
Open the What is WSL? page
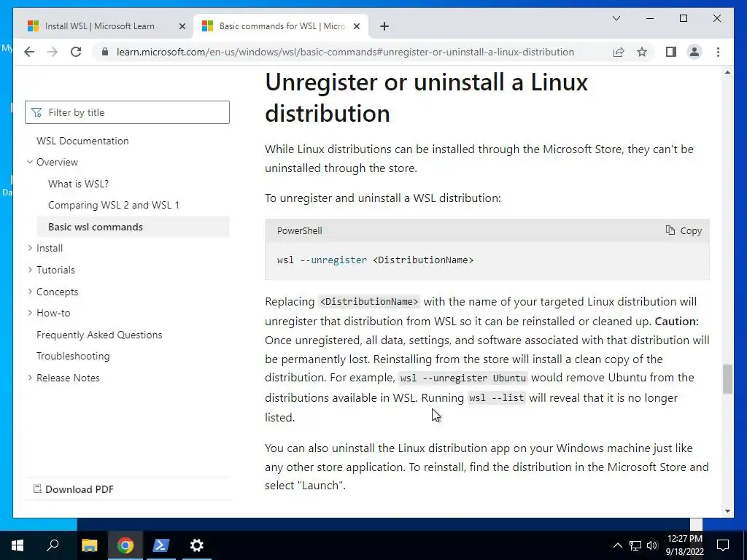point(78,184)
